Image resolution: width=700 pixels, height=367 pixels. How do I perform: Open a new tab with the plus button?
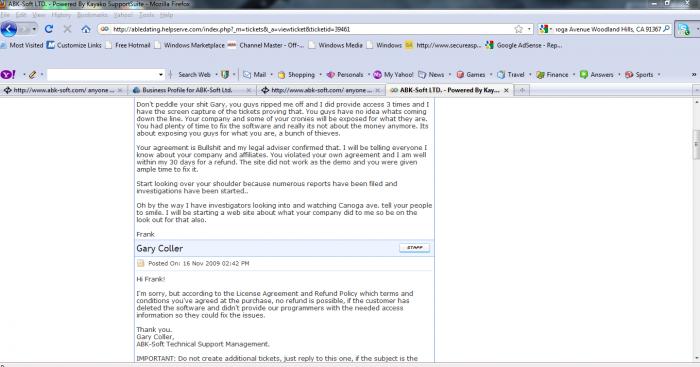522,90
